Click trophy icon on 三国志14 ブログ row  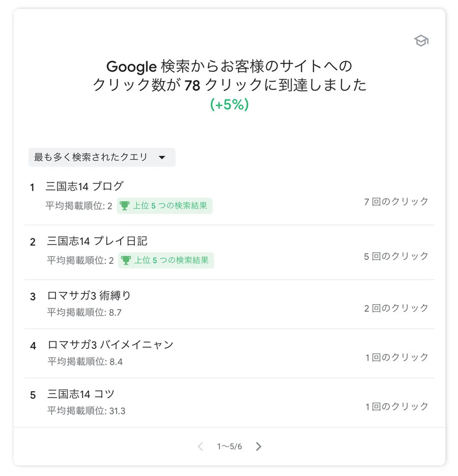point(125,206)
